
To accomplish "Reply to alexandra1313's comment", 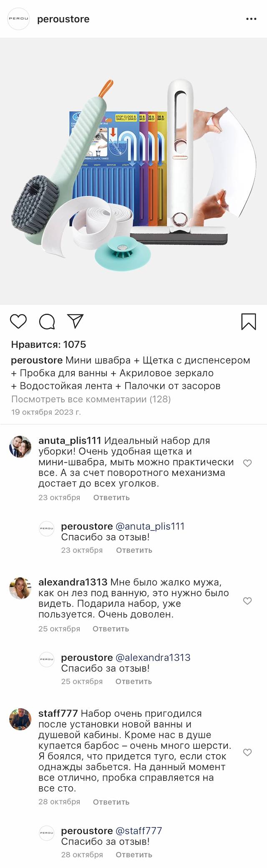I will coord(111,629).
